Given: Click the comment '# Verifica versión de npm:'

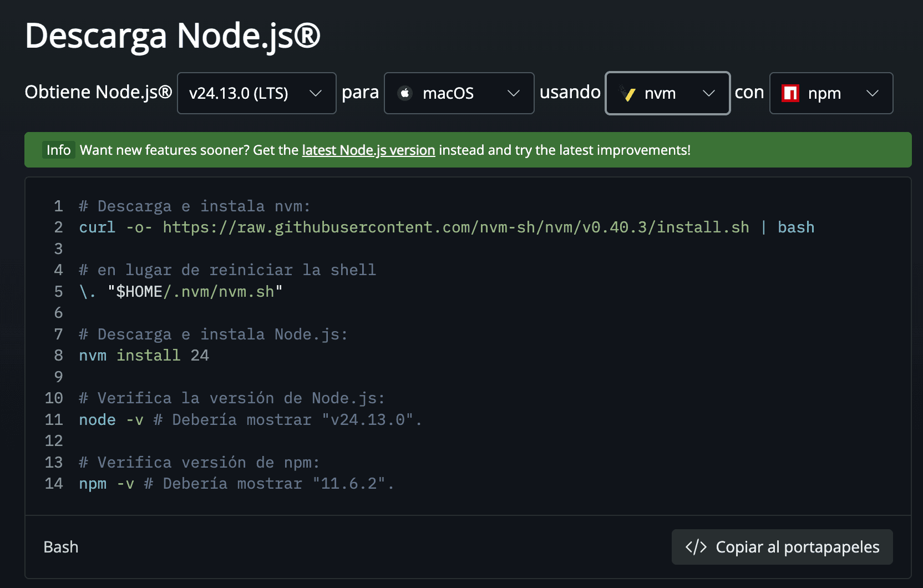Looking at the screenshot, I should coord(199,463).
